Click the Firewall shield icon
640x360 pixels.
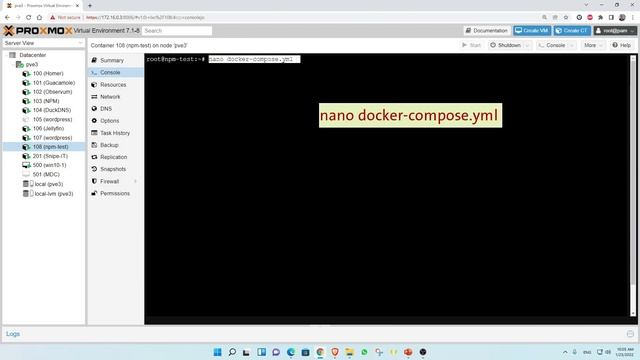[x=94, y=181]
